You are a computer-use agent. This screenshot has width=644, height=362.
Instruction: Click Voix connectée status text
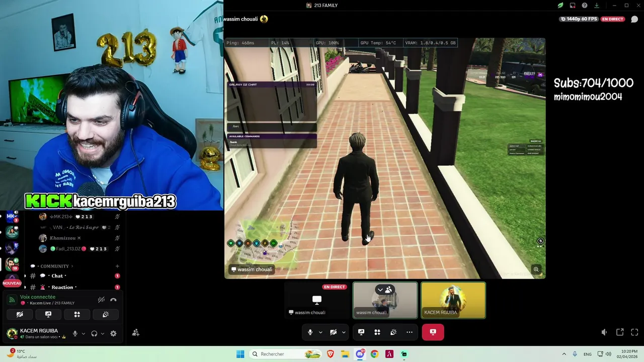click(38, 297)
